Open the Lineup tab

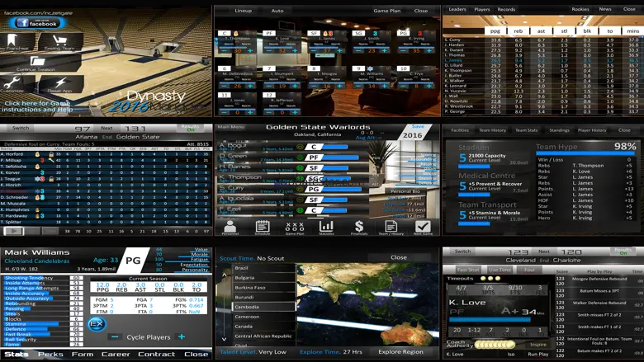point(243,11)
